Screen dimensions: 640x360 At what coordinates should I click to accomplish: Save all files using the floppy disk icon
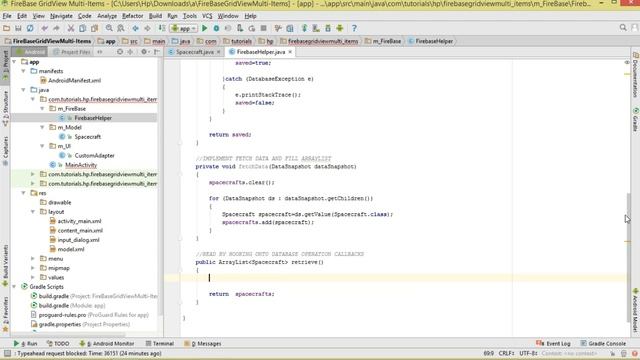coord(18,28)
